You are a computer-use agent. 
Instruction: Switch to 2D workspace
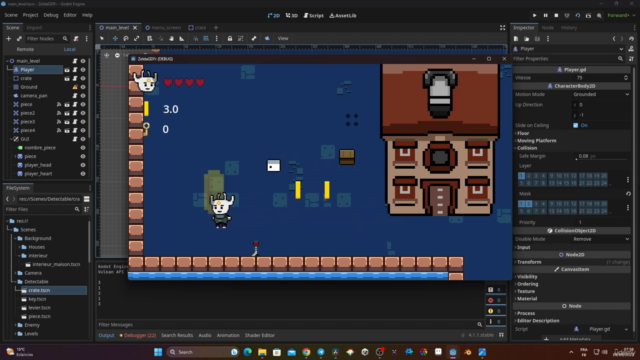click(273, 16)
